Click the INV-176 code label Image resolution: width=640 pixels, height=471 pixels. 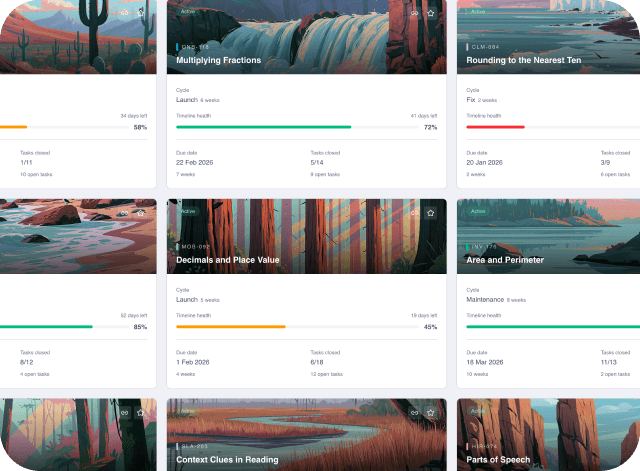pyautogui.click(x=484, y=247)
